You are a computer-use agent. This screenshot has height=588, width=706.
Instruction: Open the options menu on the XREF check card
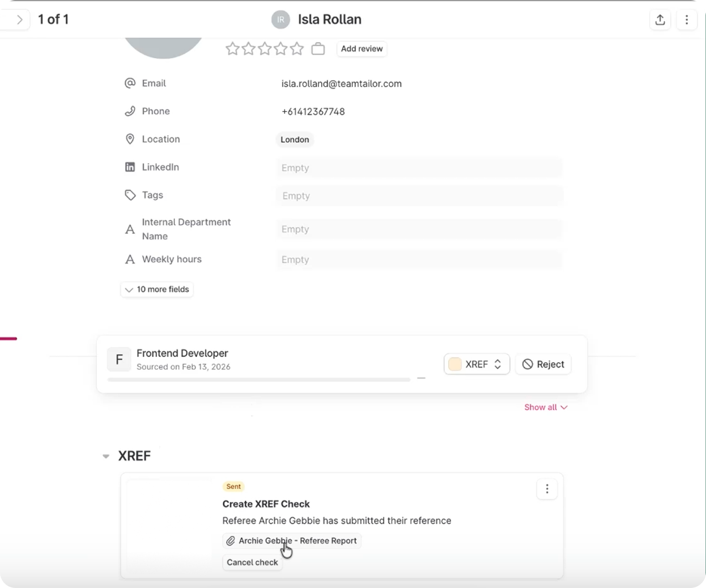click(x=547, y=489)
